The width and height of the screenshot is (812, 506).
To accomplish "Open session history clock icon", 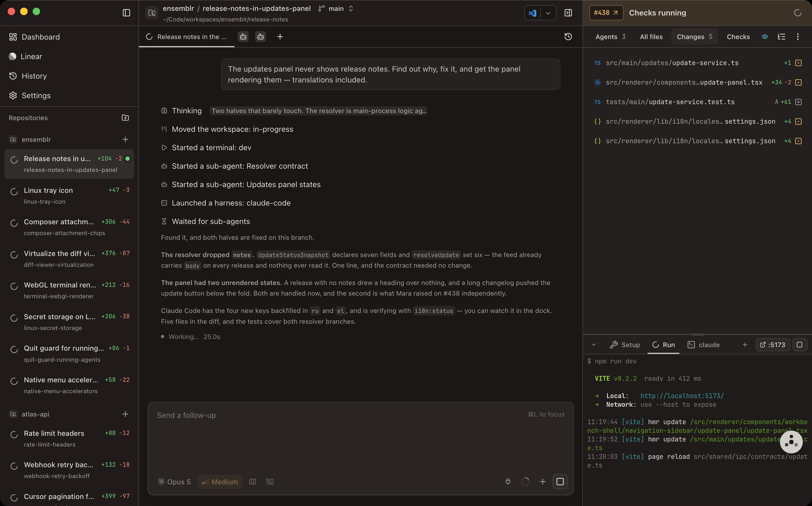I will coord(568,37).
